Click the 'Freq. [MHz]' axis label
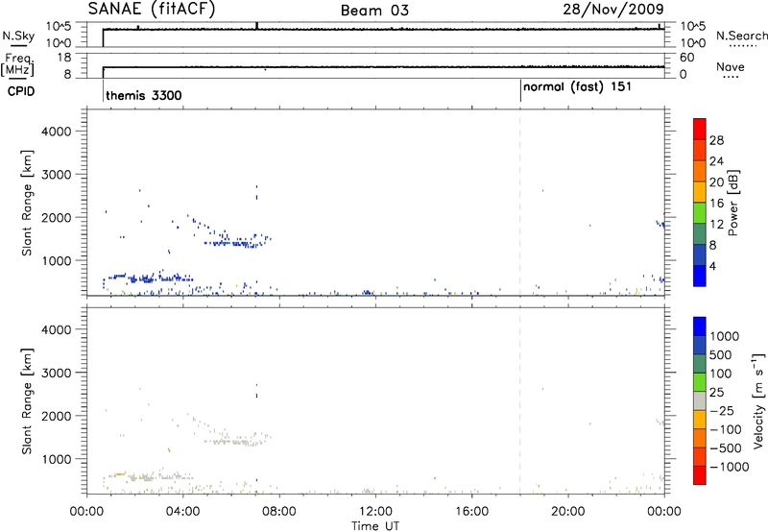 18,64
